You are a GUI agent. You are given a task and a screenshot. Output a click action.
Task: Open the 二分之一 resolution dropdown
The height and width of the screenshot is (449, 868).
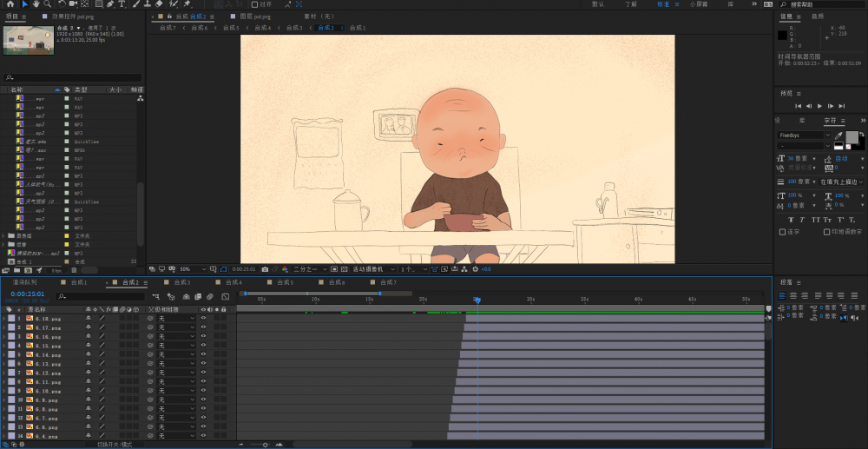point(310,269)
